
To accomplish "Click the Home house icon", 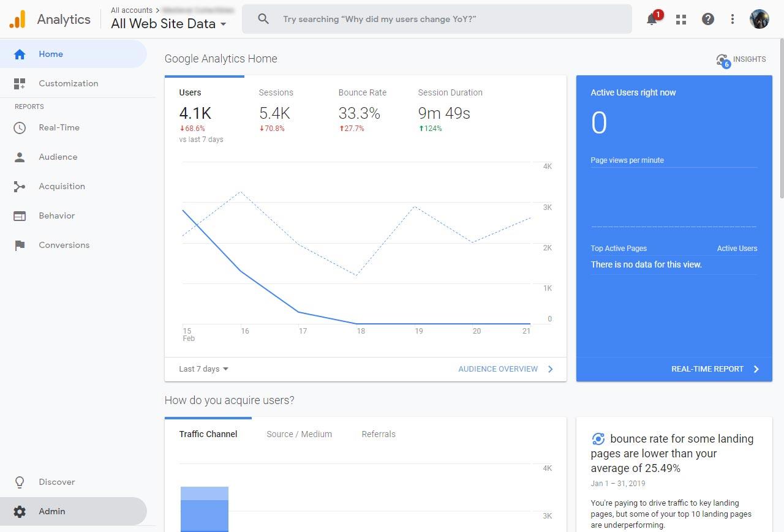I will pos(20,54).
